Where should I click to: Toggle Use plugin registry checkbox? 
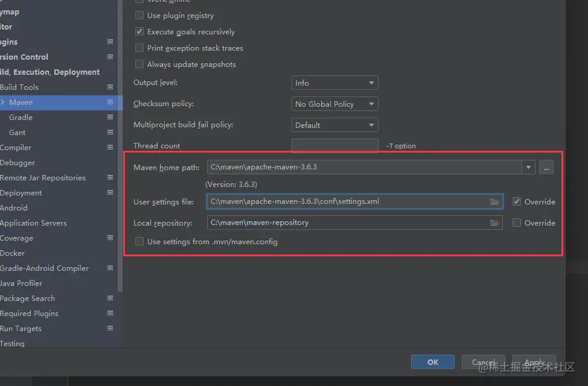click(x=139, y=15)
